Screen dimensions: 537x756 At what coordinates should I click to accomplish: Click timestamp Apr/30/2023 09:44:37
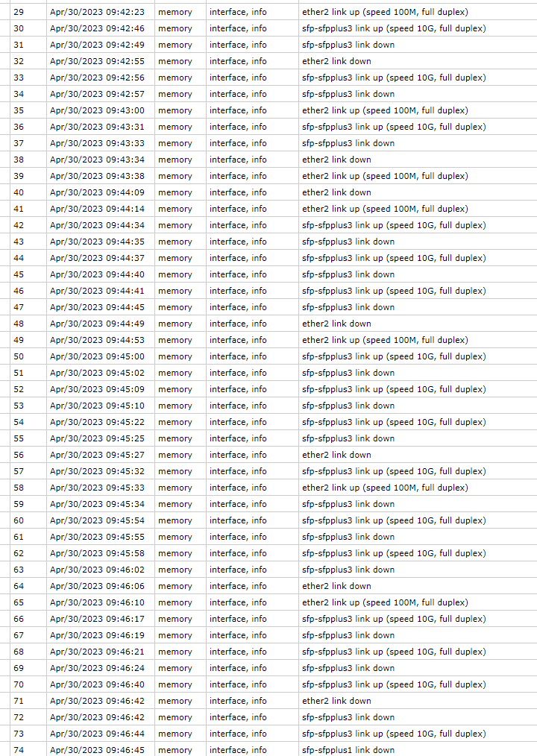tap(97, 258)
